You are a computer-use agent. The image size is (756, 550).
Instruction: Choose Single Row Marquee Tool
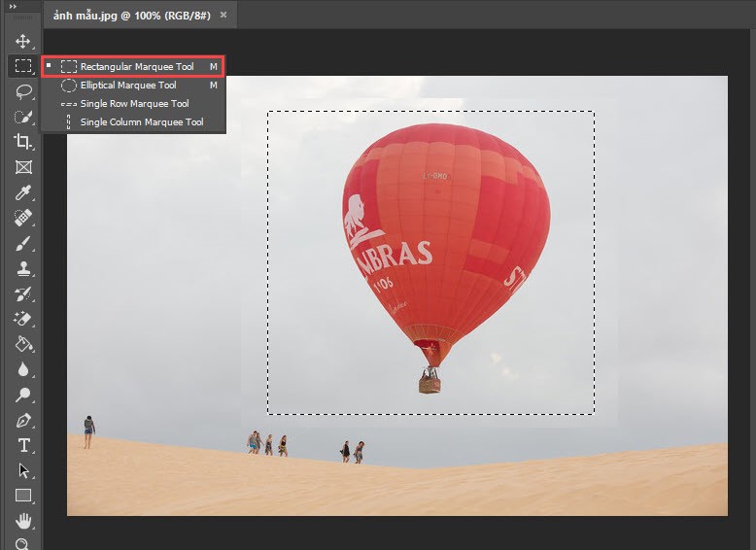click(133, 104)
